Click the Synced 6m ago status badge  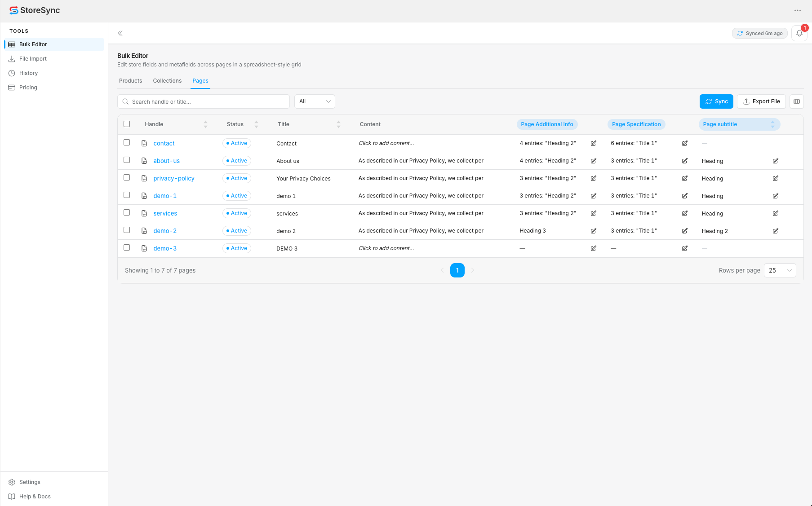(x=759, y=33)
